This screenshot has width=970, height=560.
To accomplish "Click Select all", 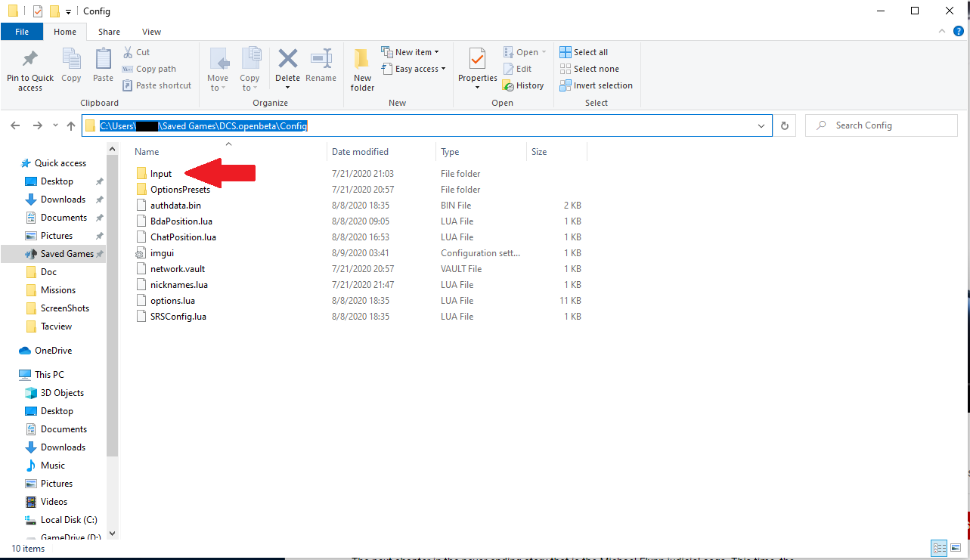I will click(584, 52).
